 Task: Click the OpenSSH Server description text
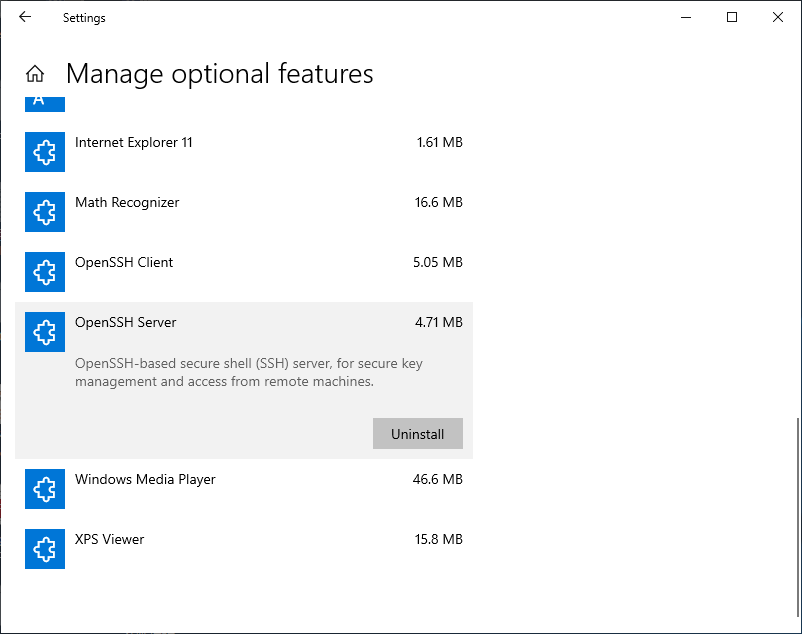click(x=249, y=372)
